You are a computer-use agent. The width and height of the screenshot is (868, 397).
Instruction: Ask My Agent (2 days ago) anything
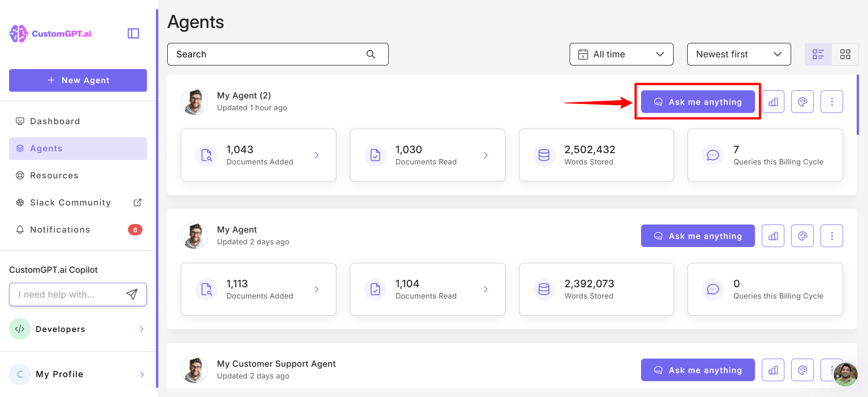[x=698, y=236]
